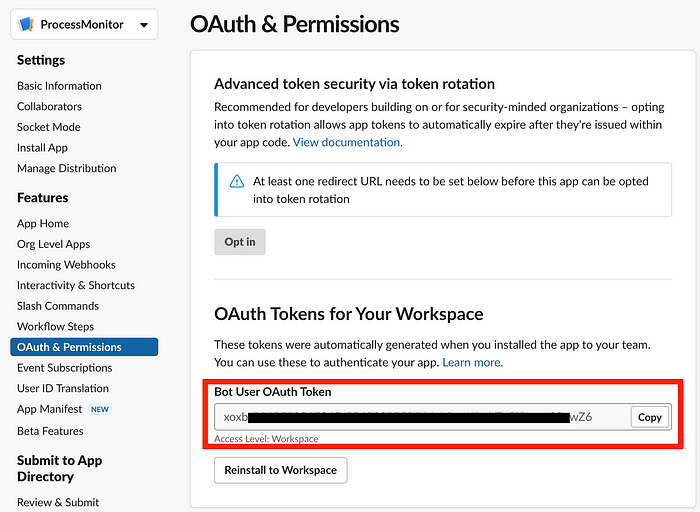
Task: Click Advanced token security via token rotation heading
Action: 354,83
